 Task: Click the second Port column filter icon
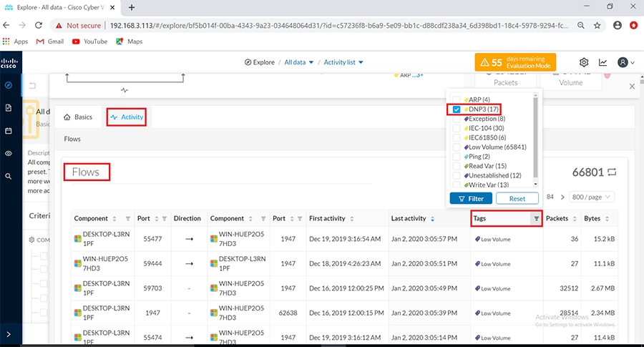pos(300,218)
